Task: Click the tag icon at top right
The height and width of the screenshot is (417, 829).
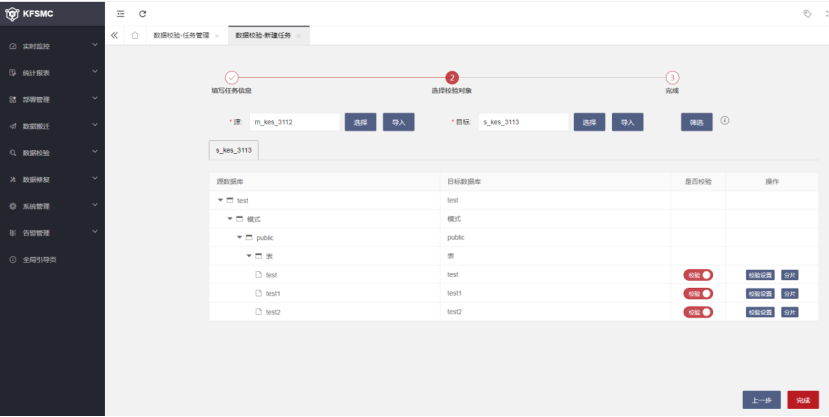Action: coord(807,14)
